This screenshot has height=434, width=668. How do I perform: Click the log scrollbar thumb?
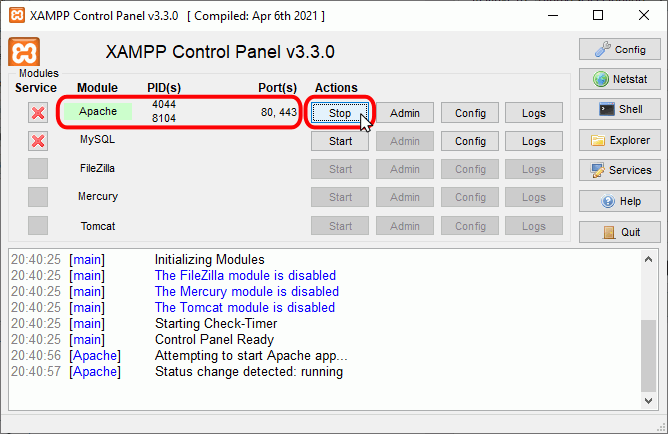648,356
